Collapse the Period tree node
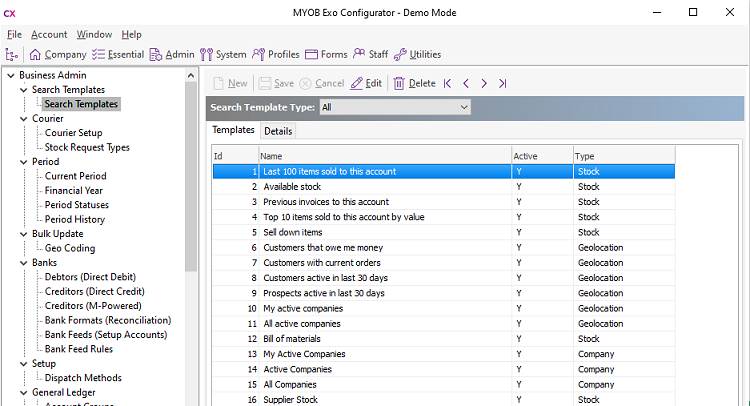 [23, 162]
